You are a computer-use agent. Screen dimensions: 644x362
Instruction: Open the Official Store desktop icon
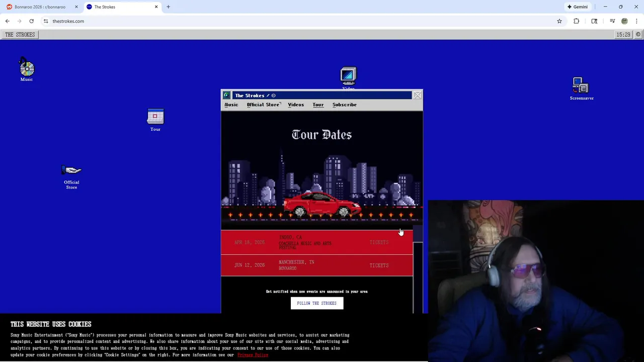tap(71, 177)
